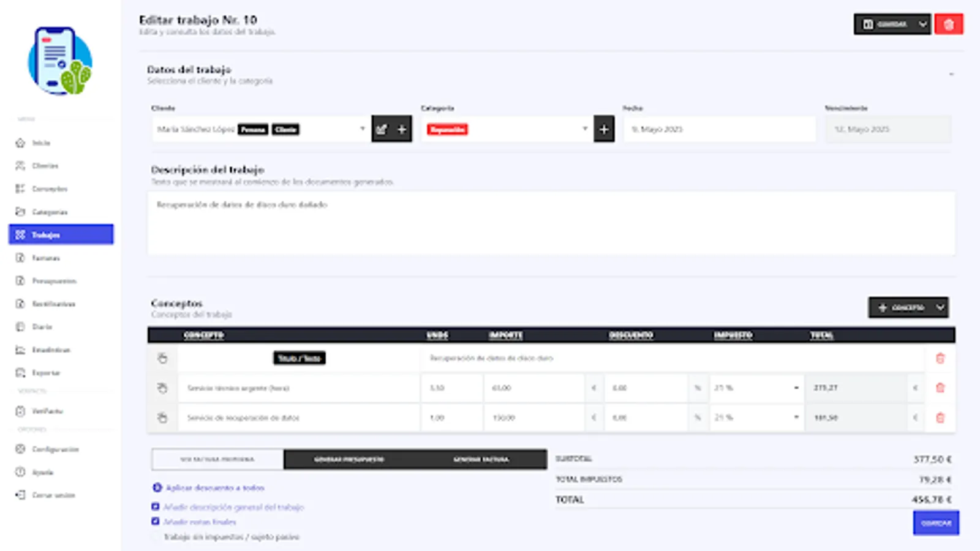The image size is (980, 551).
Task: Uncheck Añadir notas finales
Action: [155, 522]
